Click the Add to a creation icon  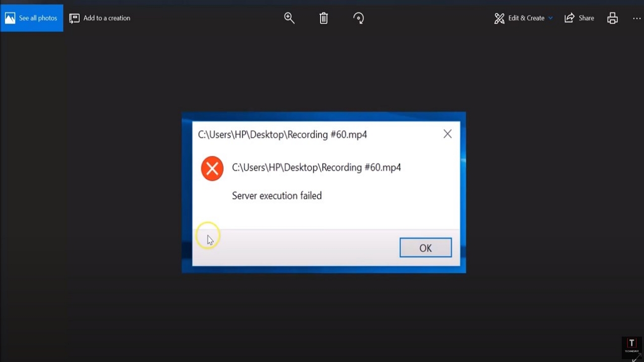point(74,18)
